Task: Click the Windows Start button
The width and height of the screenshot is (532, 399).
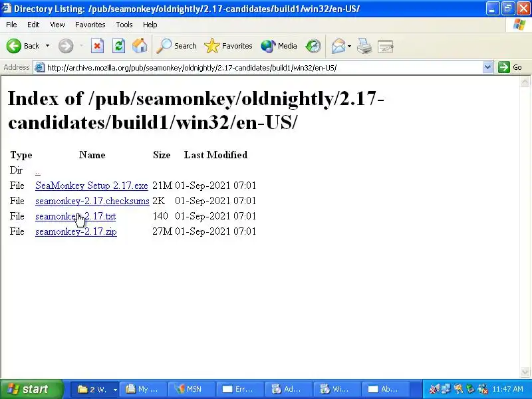Action: (31, 389)
